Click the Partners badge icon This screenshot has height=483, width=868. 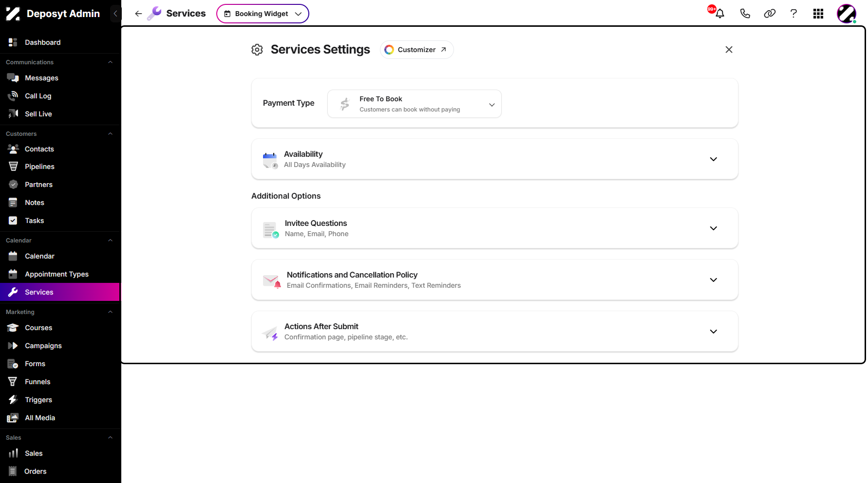pyautogui.click(x=13, y=185)
